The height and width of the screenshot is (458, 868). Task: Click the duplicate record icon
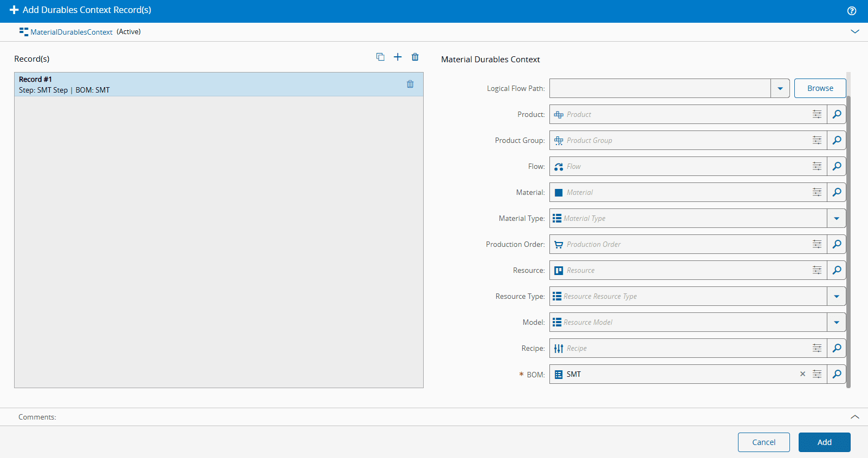pyautogui.click(x=380, y=57)
